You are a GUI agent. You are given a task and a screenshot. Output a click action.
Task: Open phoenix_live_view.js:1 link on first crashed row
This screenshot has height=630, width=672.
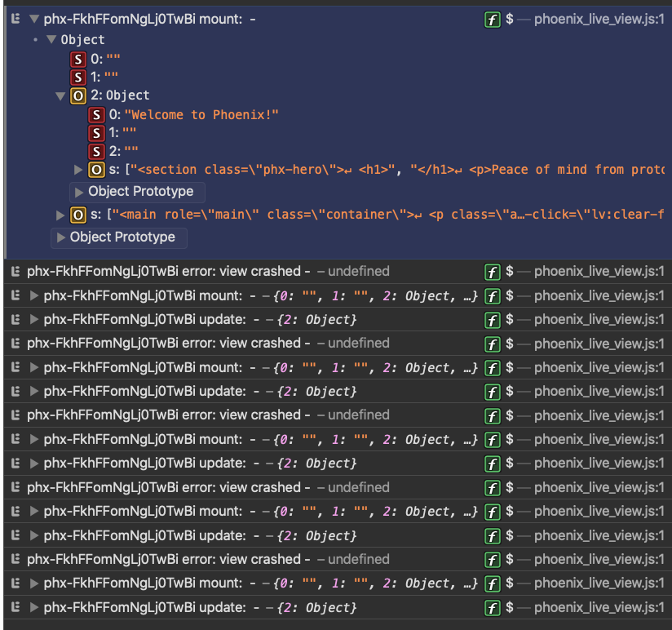(x=599, y=272)
